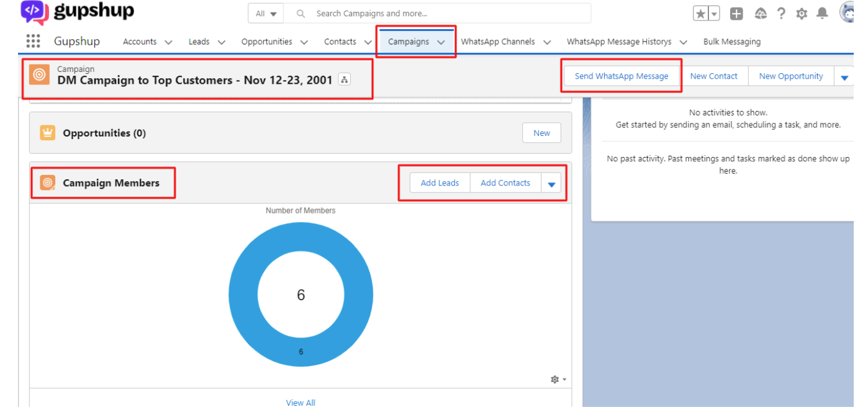Open Global Actions plus icon
Screen dimensions: 868x415
pos(736,14)
